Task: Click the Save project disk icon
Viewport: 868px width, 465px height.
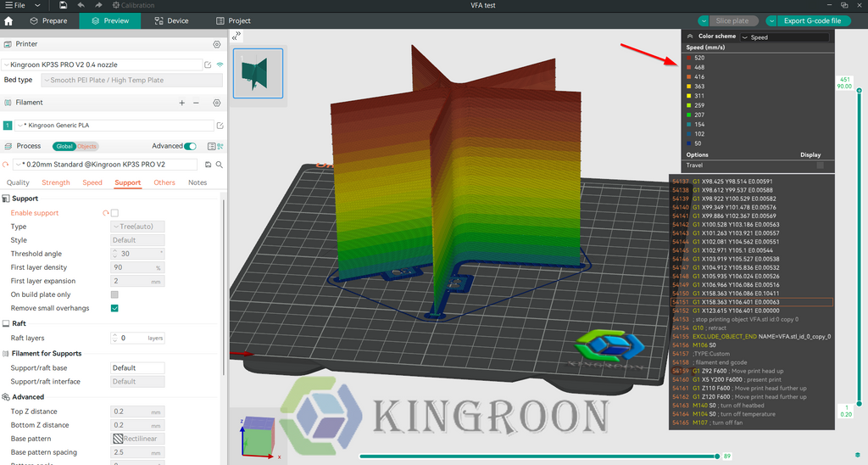Action: click(x=63, y=5)
